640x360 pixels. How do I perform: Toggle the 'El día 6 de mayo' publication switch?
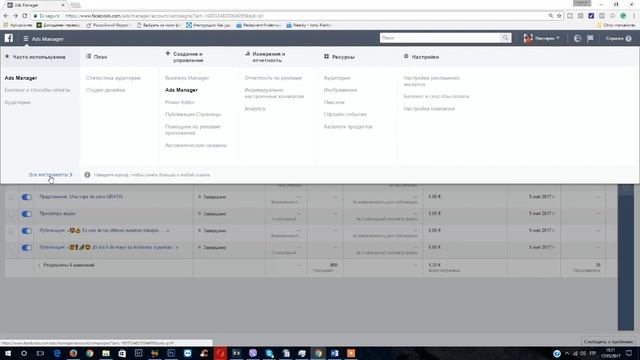click(27, 248)
